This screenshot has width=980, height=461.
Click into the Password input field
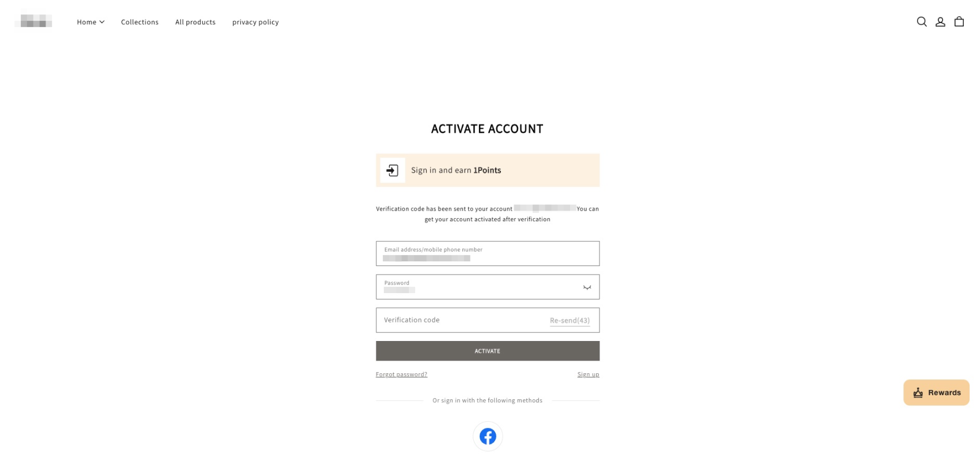pyautogui.click(x=478, y=287)
